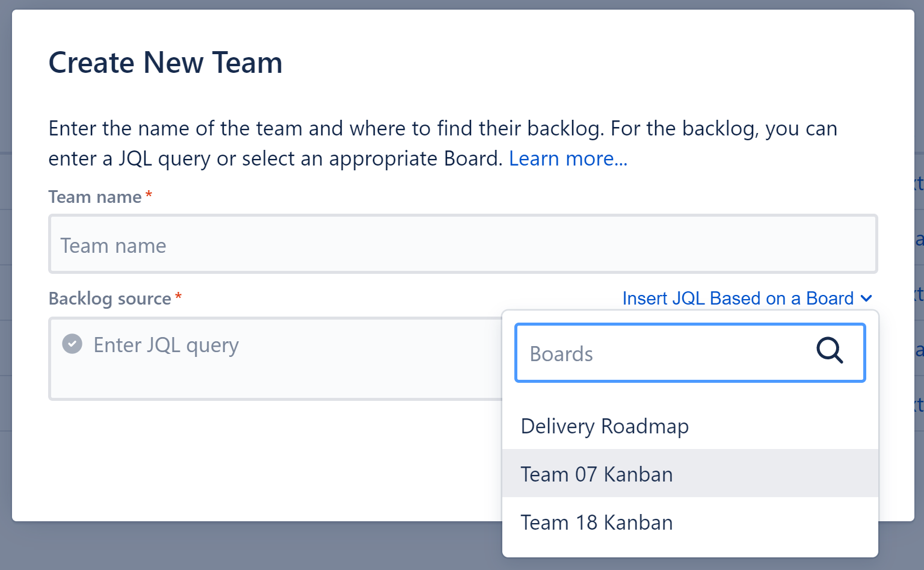The image size is (924, 570).
Task: Click the Team name field label
Action: click(x=96, y=196)
